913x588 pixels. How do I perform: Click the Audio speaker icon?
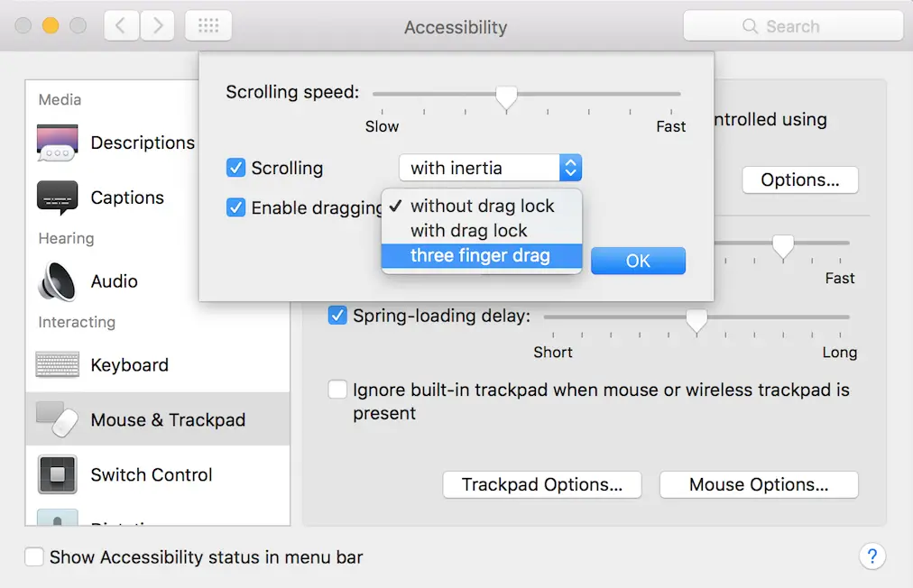57,281
